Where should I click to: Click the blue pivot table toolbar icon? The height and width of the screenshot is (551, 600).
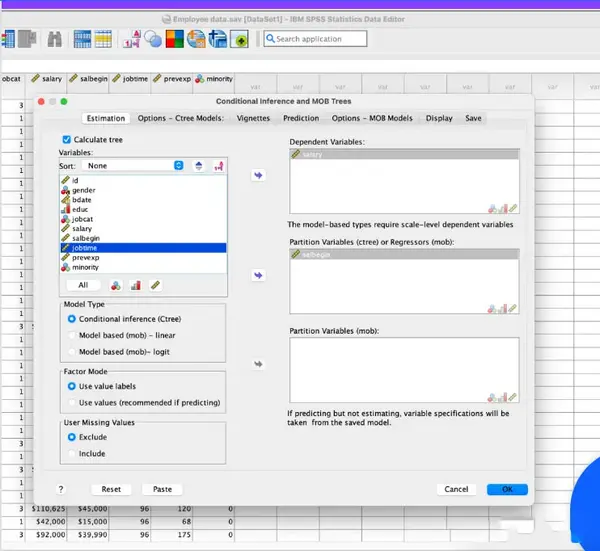[x=218, y=39]
